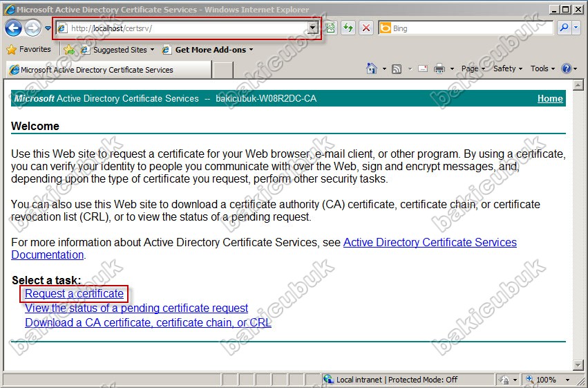This screenshot has width=588, height=388.
Task: Open the Print options dropdown arrow
Action: [x=452, y=69]
